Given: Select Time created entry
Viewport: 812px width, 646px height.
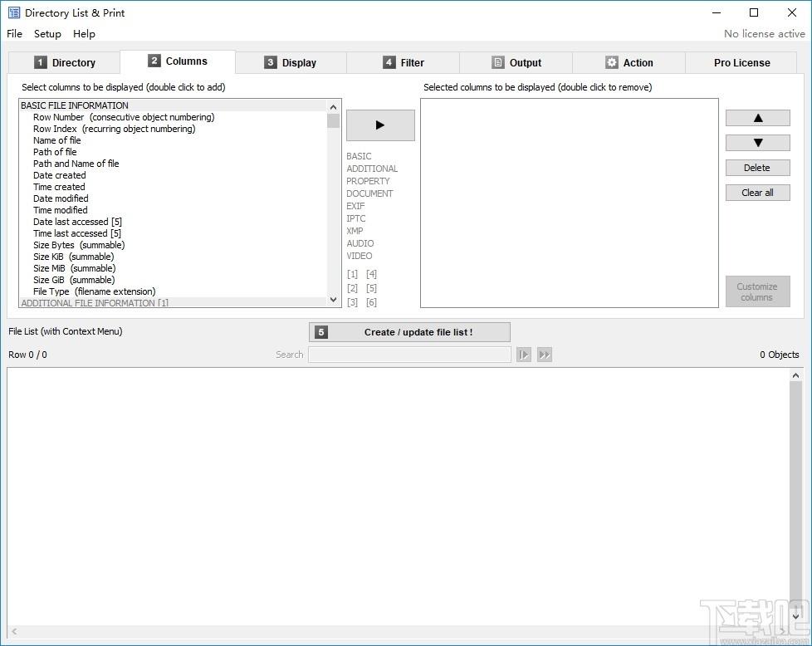Looking at the screenshot, I should (x=173, y=187).
